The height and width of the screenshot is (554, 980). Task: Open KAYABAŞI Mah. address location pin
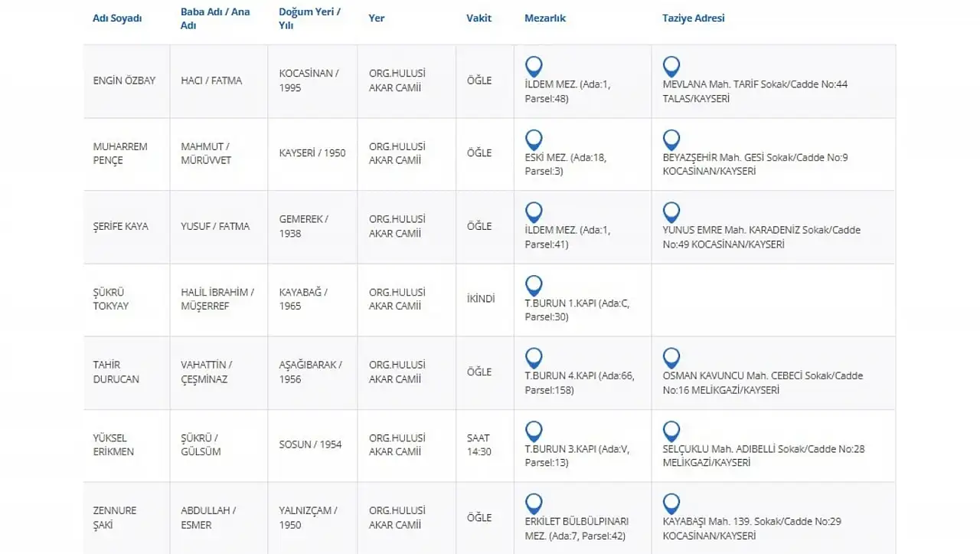point(671,504)
